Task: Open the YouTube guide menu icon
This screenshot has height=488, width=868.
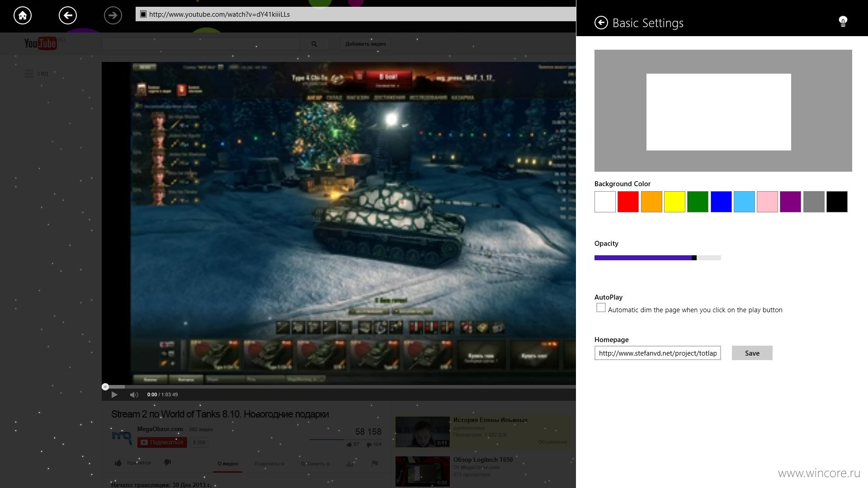Action: 29,74
